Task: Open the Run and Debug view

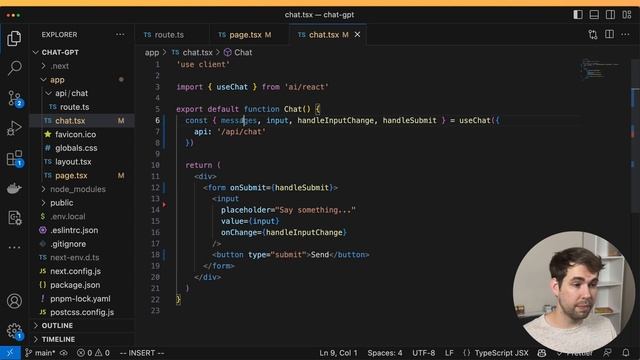Action: point(14,128)
